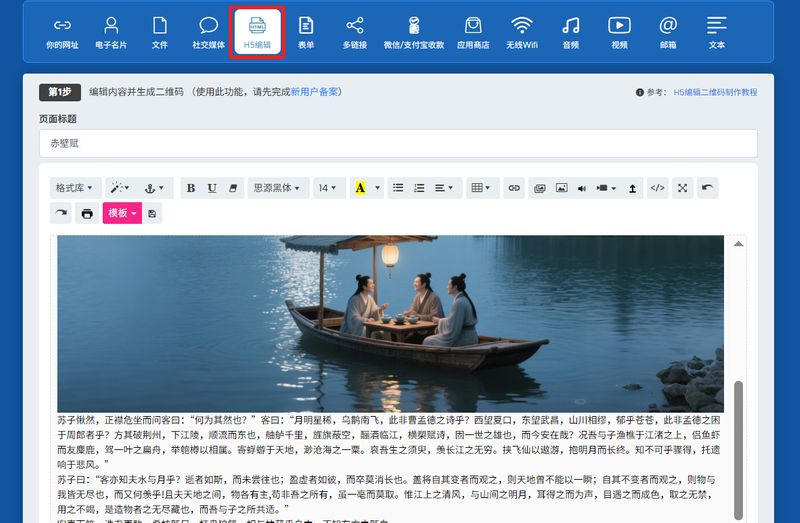
Task: Select the 文件 file type
Action: (160, 33)
